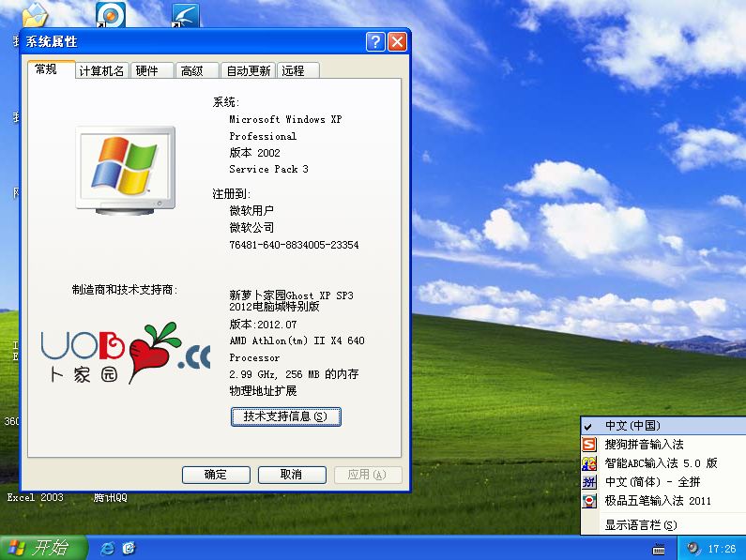The image size is (746, 560).
Task: Click the 卜家园 radish logo
Action: click(x=125, y=353)
